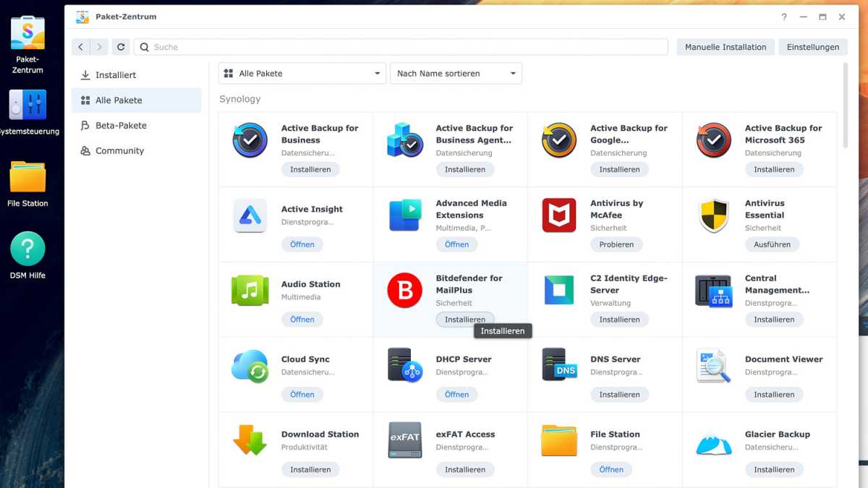This screenshot has height=488, width=868.
Task: Click the Audio Station icon
Action: click(250, 291)
